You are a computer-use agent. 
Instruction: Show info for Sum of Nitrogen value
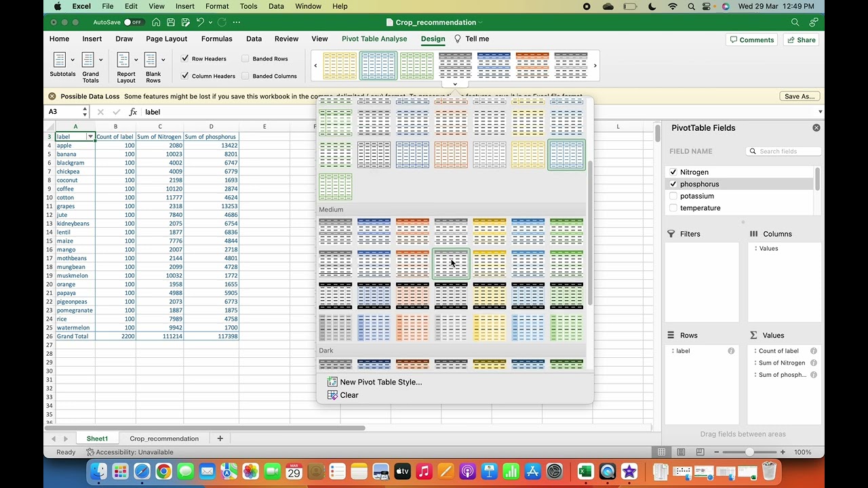(x=813, y=363)
